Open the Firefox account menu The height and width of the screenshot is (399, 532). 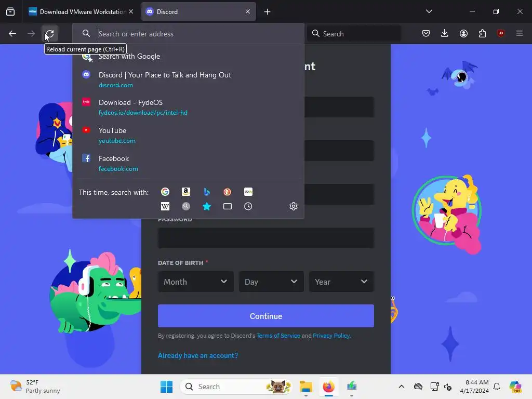point(463,33)
